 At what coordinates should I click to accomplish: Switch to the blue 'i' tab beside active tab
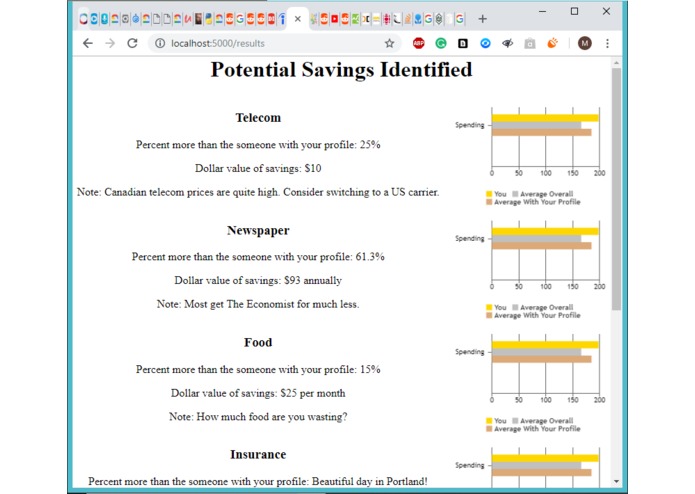click(282, 19)
